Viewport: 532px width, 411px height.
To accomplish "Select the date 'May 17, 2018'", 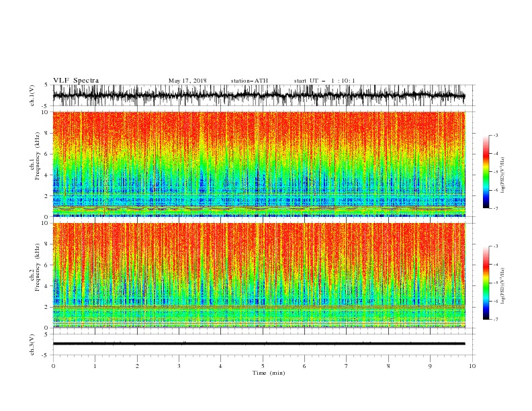I will point(187,81).
